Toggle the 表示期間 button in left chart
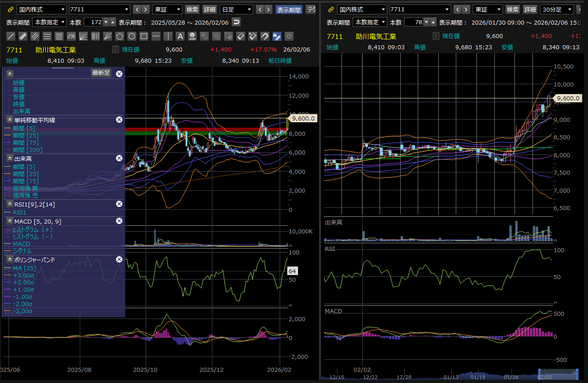This screenshot has width=588, height=383. pos(289,9)
